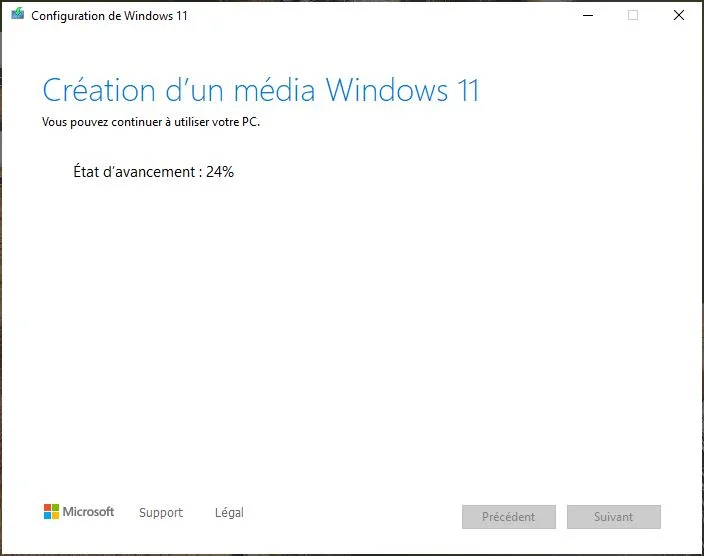The image size is (704, 556).
Task: Click the 'État d'avancement : 24%' text
Action: click(154, 172)
